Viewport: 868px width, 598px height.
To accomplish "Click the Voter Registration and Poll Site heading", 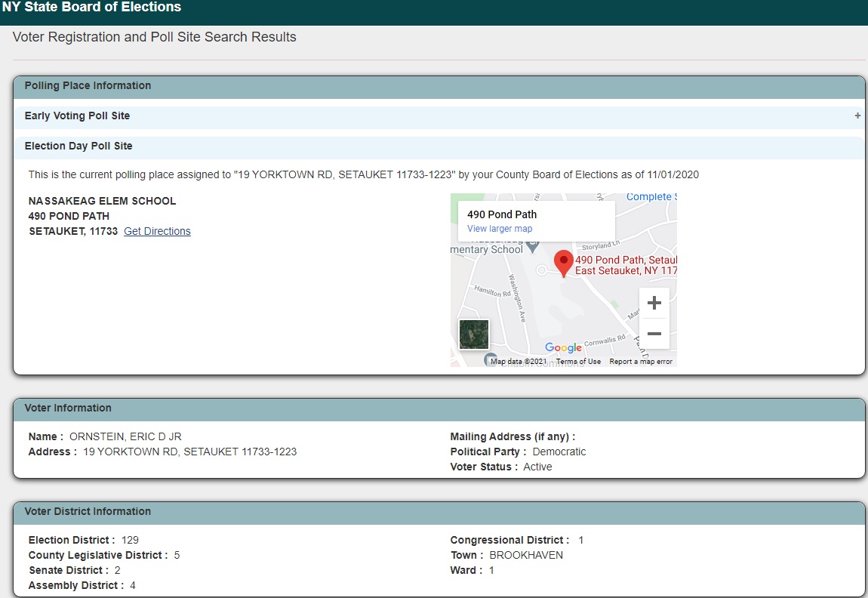I will pos(155,37).
